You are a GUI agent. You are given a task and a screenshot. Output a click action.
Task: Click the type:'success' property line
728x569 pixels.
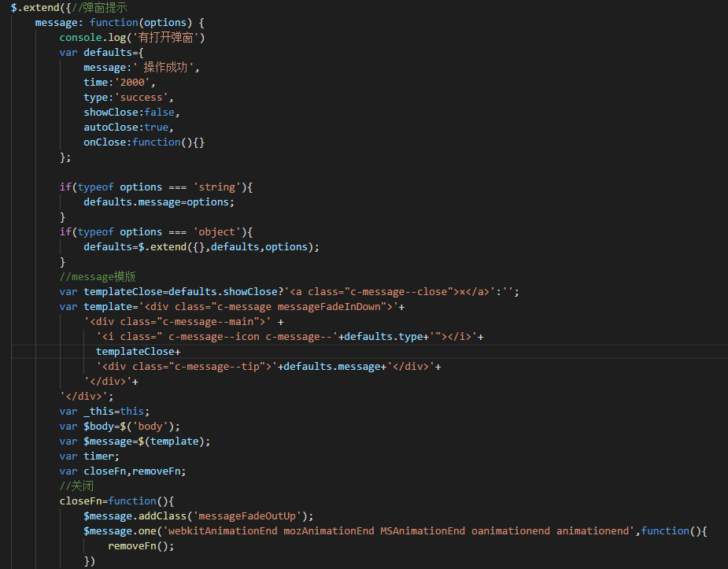tap(128, 98)
